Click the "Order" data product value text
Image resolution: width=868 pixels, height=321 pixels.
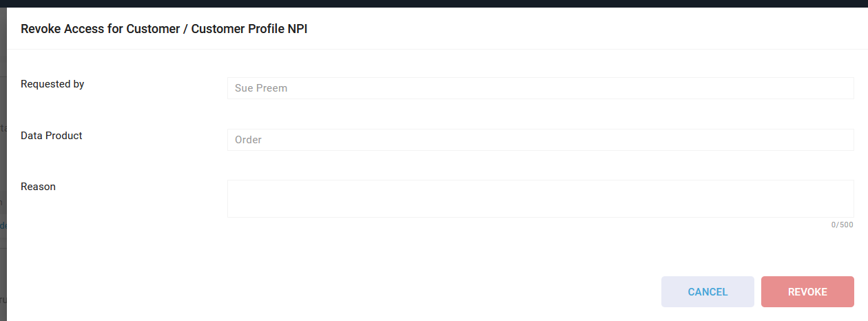coord(248,140)
